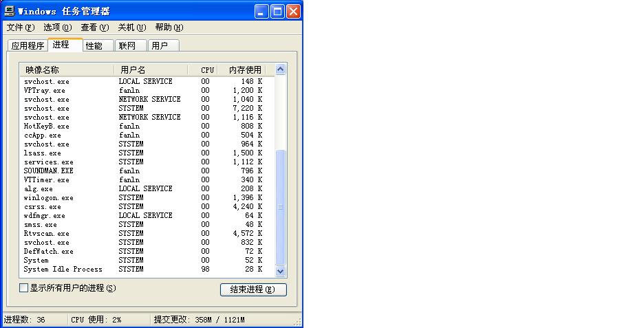Open the 选项(O) menu
The width and height of the screenshot is (644, 328).
click(x=58, y=28)
